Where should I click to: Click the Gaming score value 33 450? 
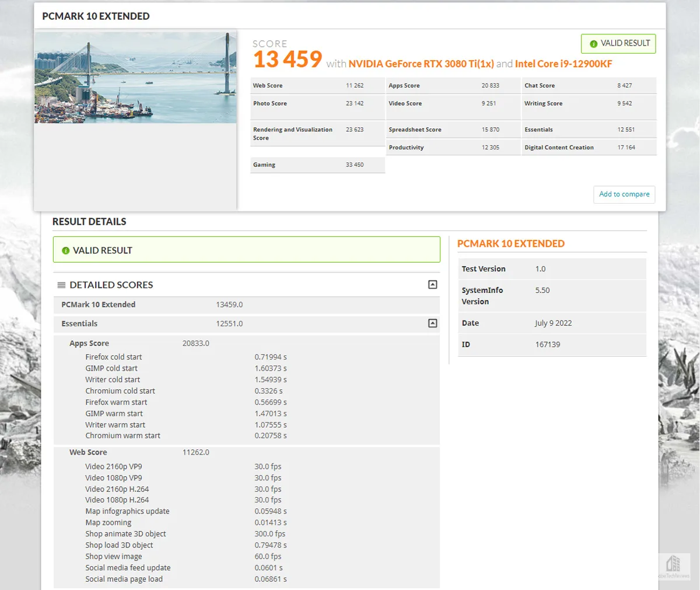click(355, 165)
